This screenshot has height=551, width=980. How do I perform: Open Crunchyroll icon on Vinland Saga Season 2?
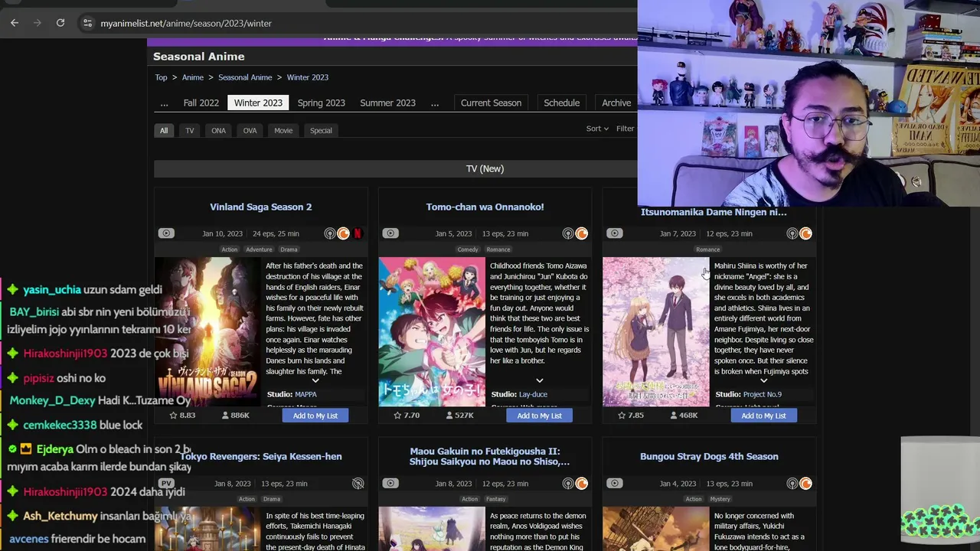(344, 233)
